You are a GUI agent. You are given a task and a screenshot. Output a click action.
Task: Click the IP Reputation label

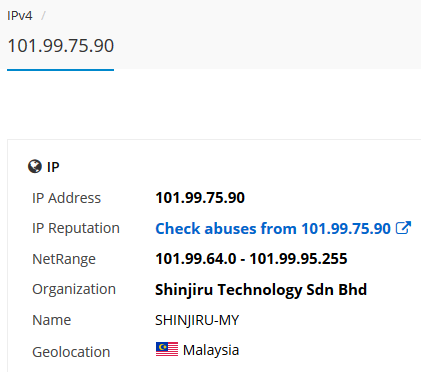pos(76,228)
